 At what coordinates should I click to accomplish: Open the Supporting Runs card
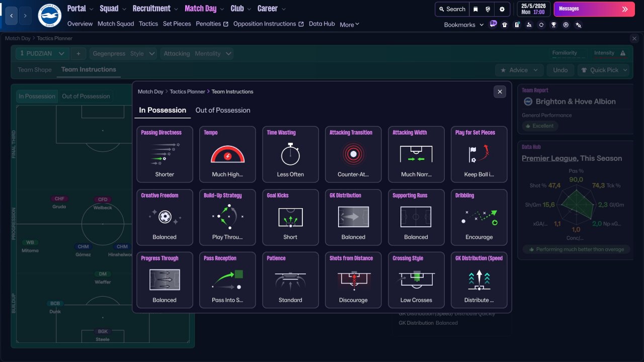click(416, 217)
